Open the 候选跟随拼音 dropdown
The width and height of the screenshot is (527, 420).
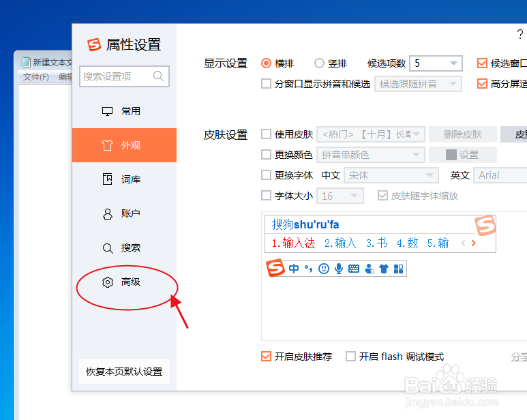coord(418,84)
